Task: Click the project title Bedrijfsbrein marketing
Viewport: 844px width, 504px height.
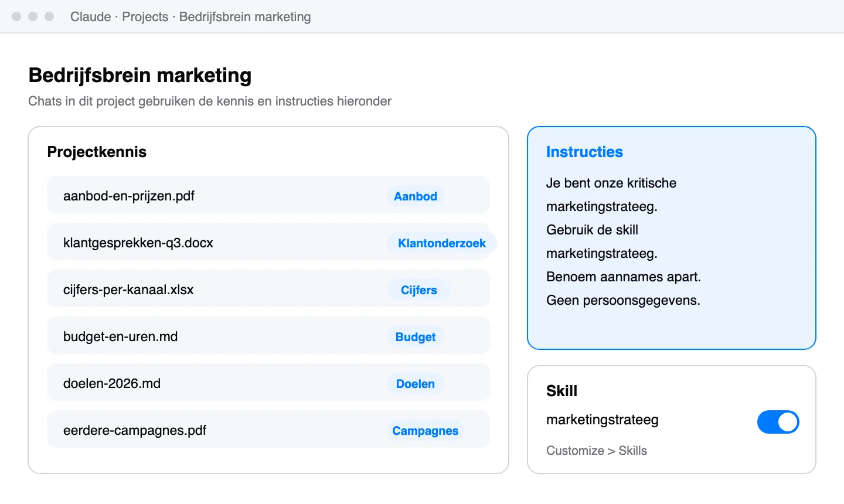Action: click(140, 75)
